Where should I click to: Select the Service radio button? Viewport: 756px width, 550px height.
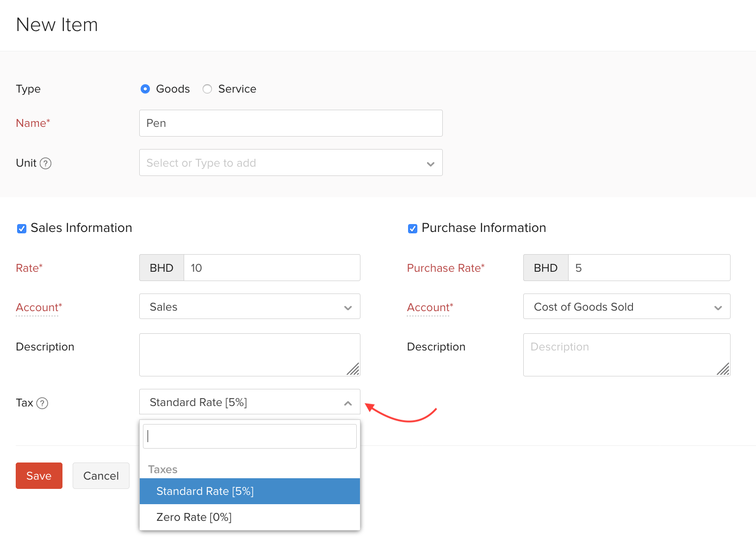(x=207, y=89)
